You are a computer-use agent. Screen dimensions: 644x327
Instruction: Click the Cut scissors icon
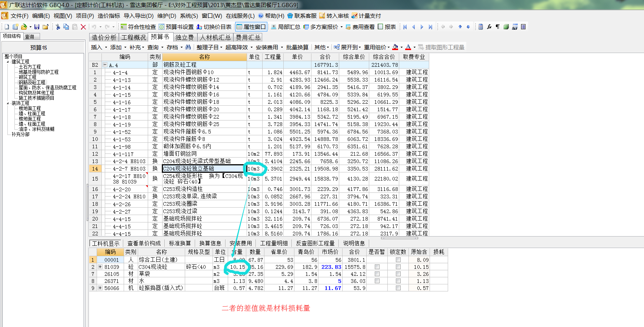click(58, 27)
